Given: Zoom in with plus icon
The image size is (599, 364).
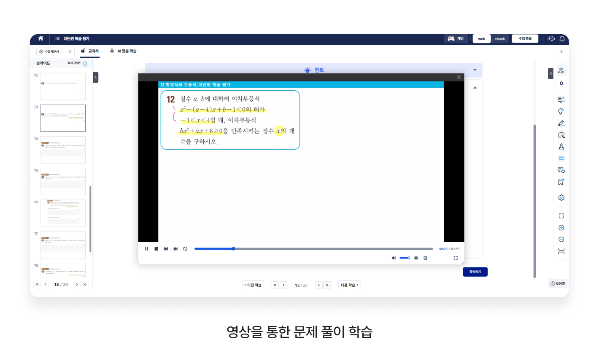Looking at the screenshot, I should tap(561, 228).
